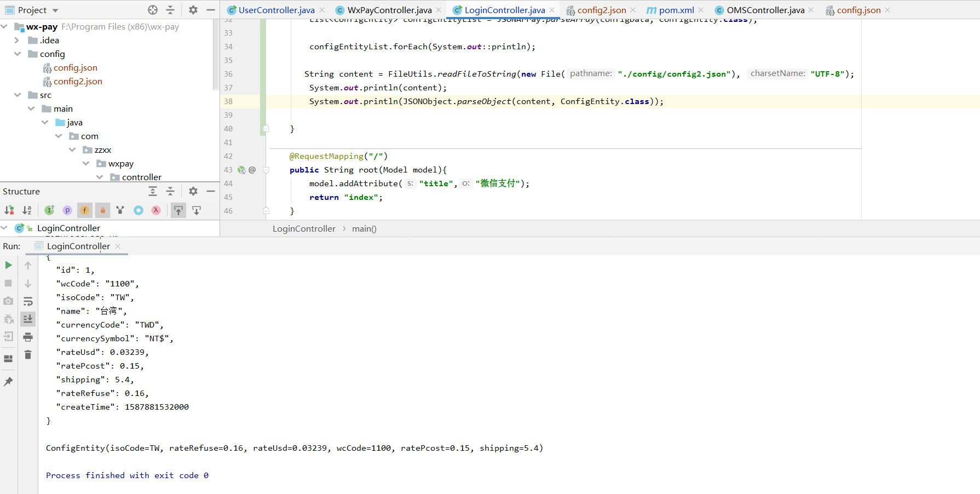980x494 pixels.
Task: Expand the .idea folder
Action: pyautogui.click(x=16, y=40)
